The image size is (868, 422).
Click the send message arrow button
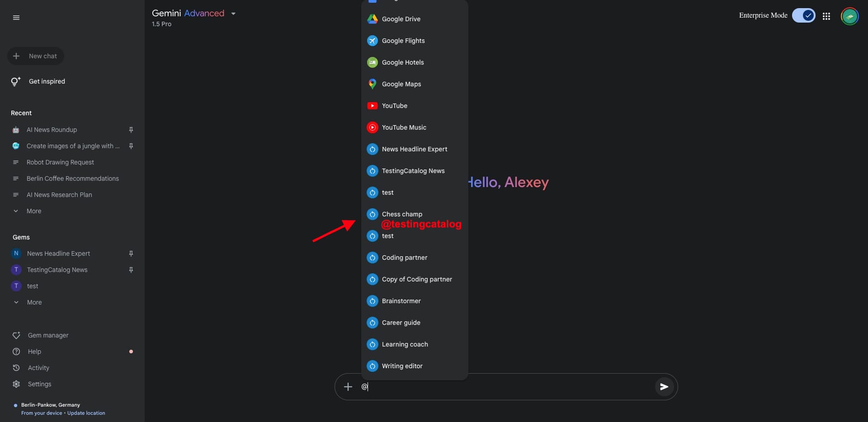(664, 387)
